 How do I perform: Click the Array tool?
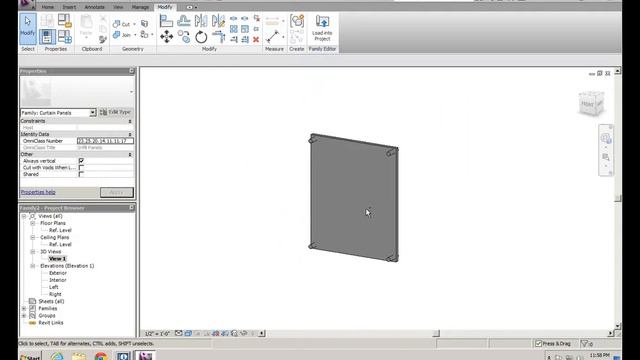(233, 29)
